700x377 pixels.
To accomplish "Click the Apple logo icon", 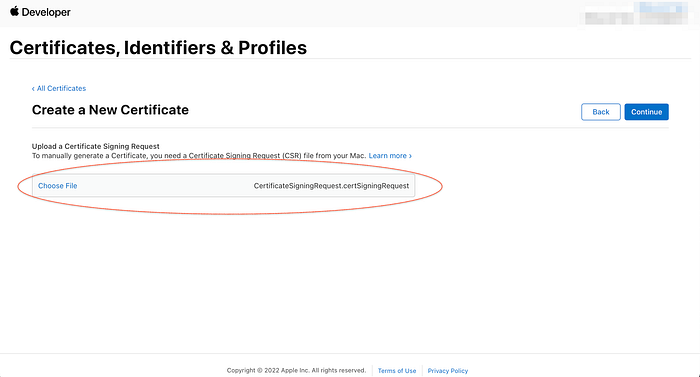I will tap(14, 11).
